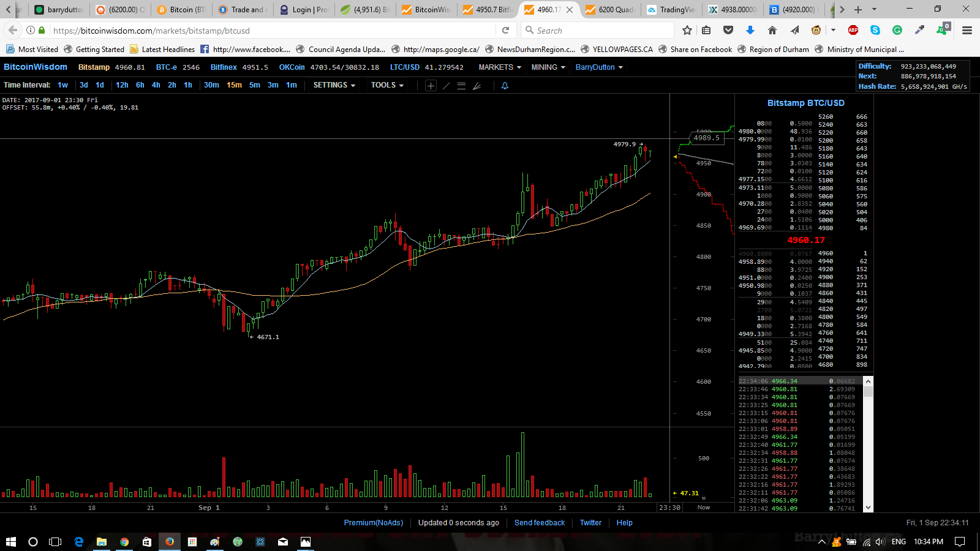This screenshot has height=551, width=980.
Task: Go back to the previous page
Action: [x=12, y=30]
